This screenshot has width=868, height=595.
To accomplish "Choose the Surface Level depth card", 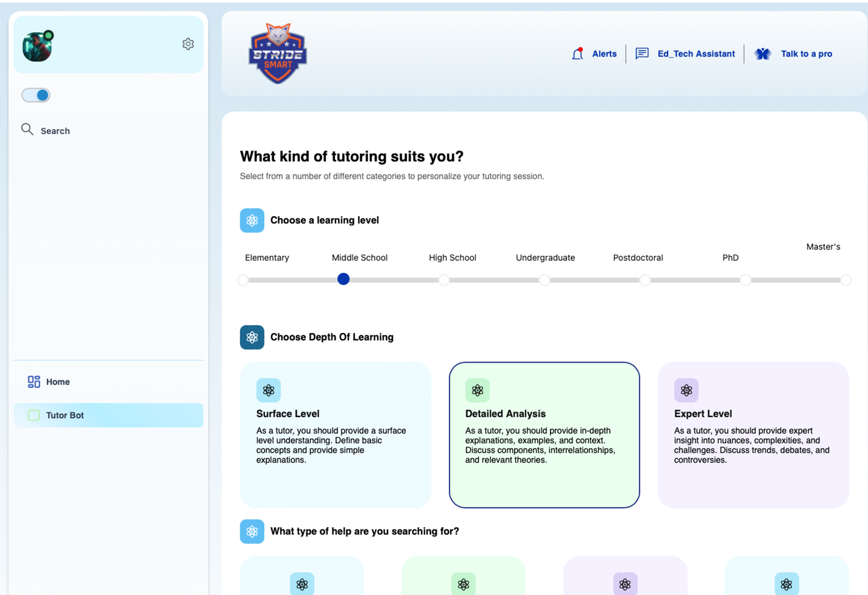I will 336,435.
